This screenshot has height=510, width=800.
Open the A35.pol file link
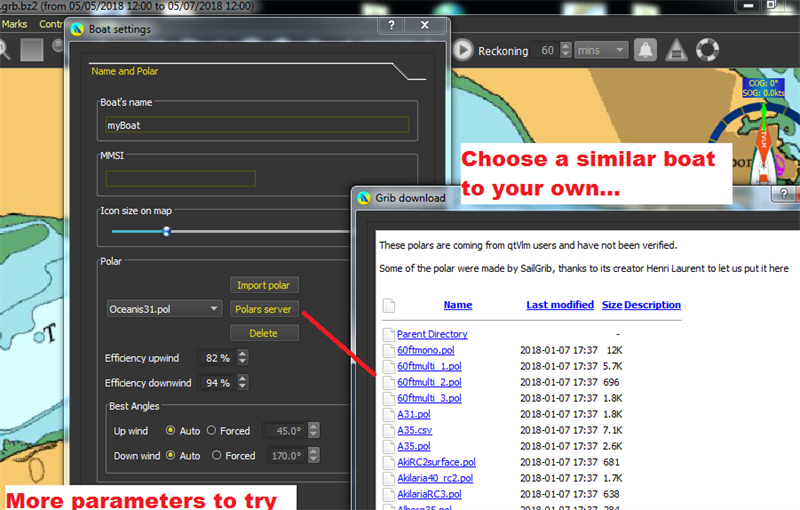(413, 446)
